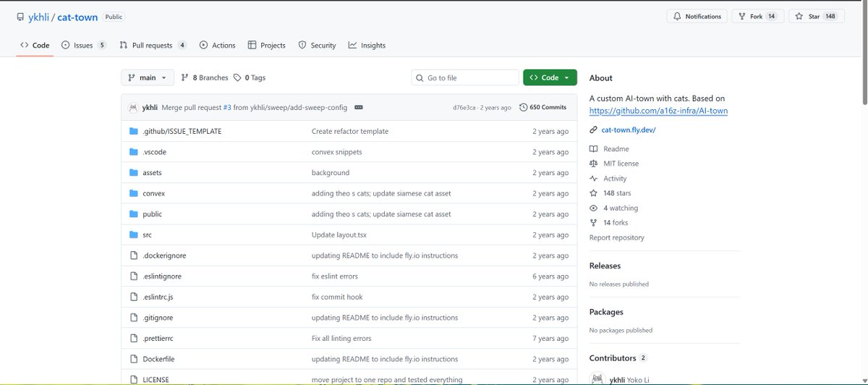
Task: Click the folder icon beside assets
Action: tap(133, 173)
